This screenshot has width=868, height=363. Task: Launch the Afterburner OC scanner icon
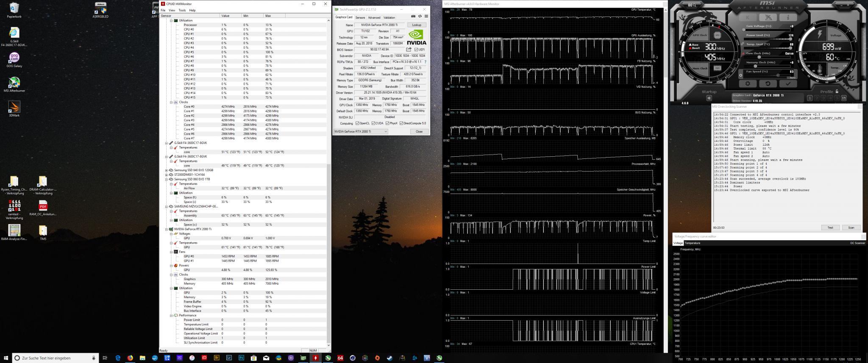(x=692, y=5)
